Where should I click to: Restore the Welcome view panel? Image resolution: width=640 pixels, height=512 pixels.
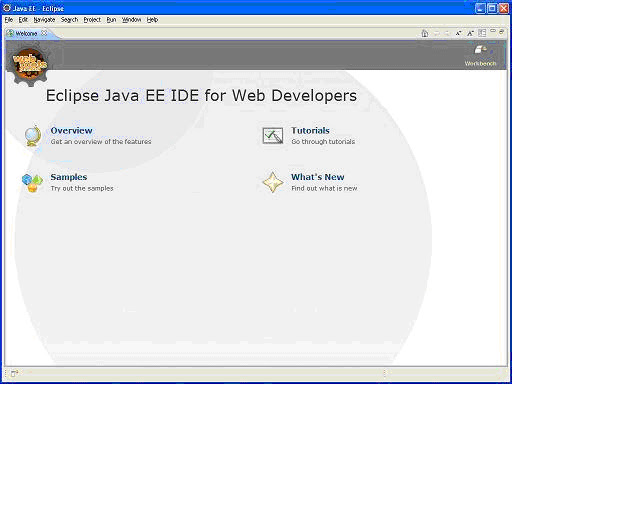click(x=502, y=31)
